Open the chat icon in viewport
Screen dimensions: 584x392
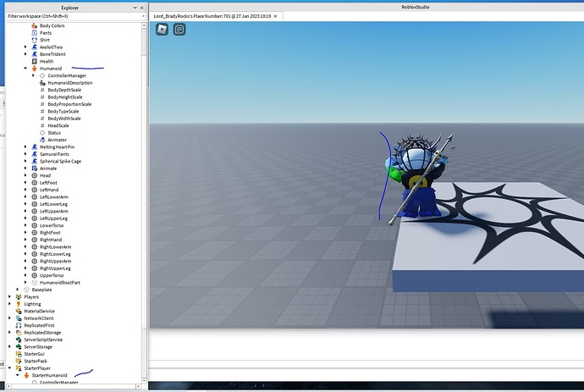(179, 29)
